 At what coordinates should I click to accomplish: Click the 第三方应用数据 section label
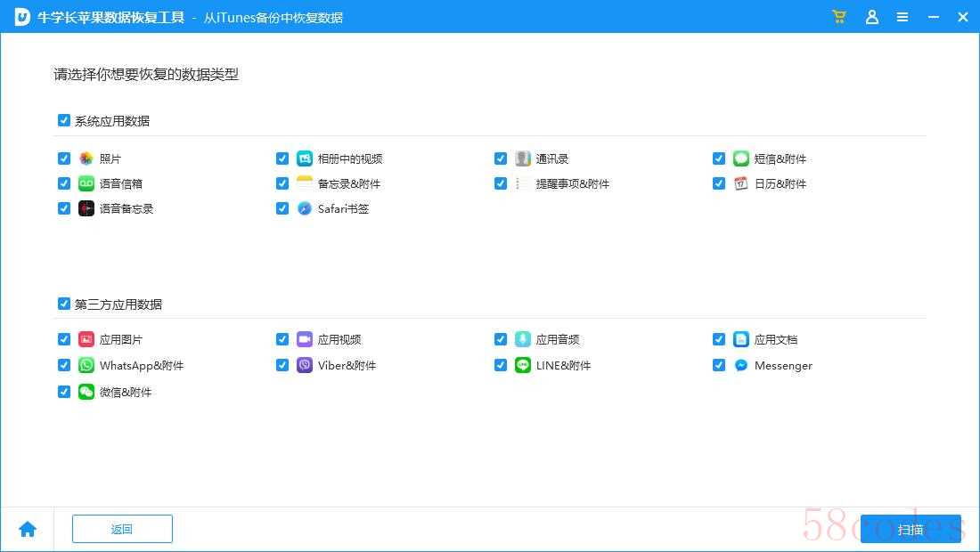tap(118, 304)
